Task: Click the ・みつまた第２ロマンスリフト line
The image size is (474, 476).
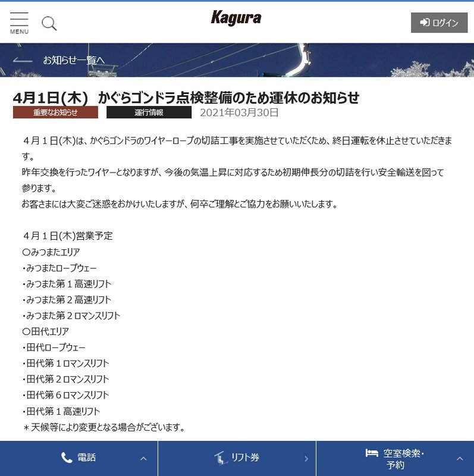Action: pos(71,316)
